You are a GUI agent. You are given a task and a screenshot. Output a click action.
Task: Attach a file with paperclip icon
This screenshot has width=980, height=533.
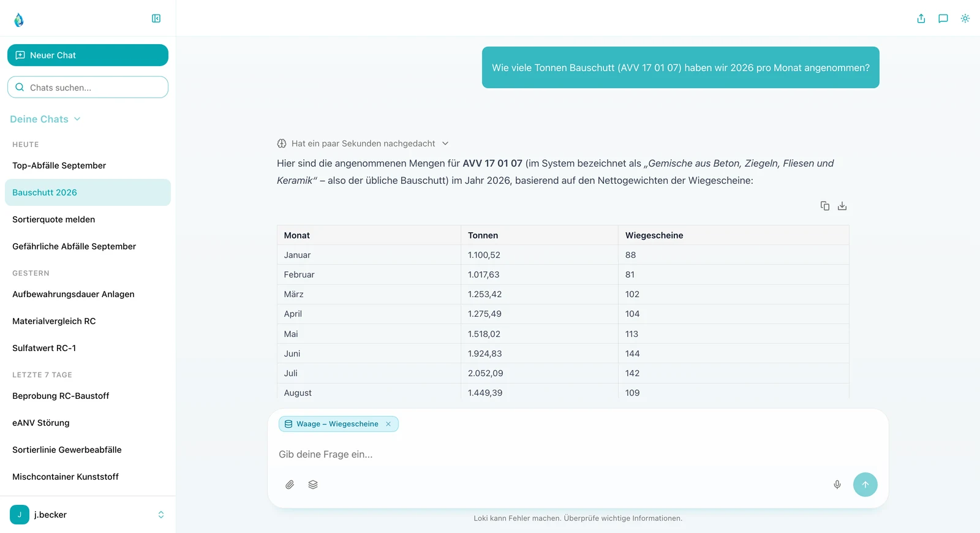[290, 485]
